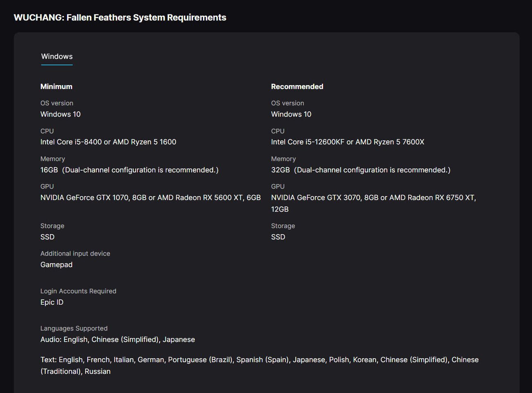
Task: Select the Windows platform tab
Action: pos(57,56)
